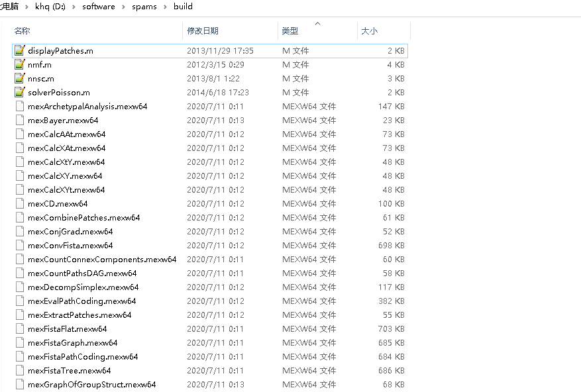Select the file name mexFistaTree.mexw64
Image resolution: width=581 pixels, height=392 pixels.
point(70,370)
